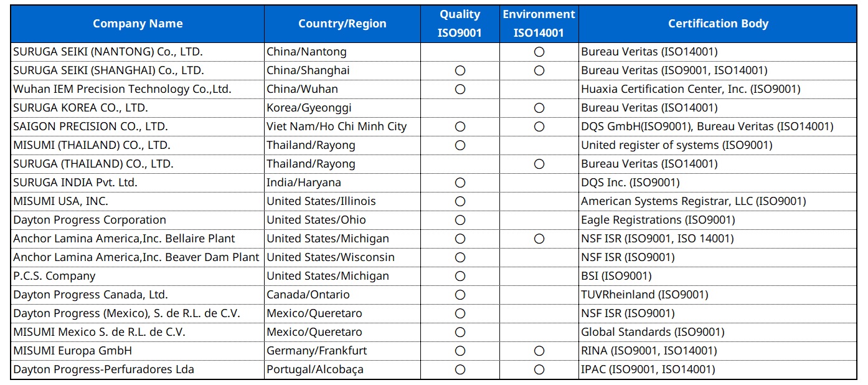
Task: Click ISO14001 circle for SURUGA SEIKI (NANTONG)
Action: 539,52
